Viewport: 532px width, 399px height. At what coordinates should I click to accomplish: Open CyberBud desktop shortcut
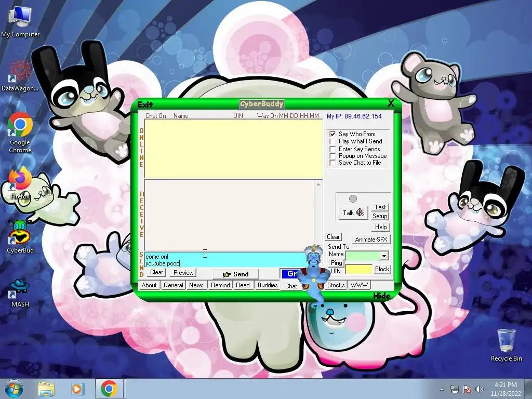20,237
